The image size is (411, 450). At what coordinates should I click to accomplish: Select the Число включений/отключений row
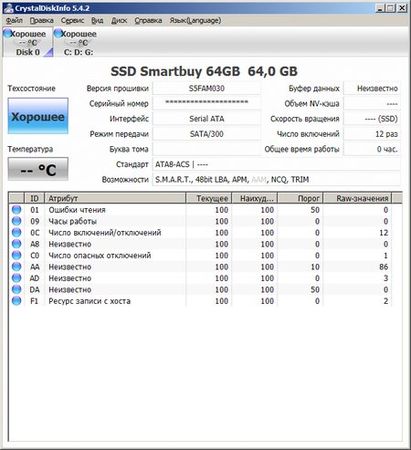pyautogui.click(x=200, y=232)
